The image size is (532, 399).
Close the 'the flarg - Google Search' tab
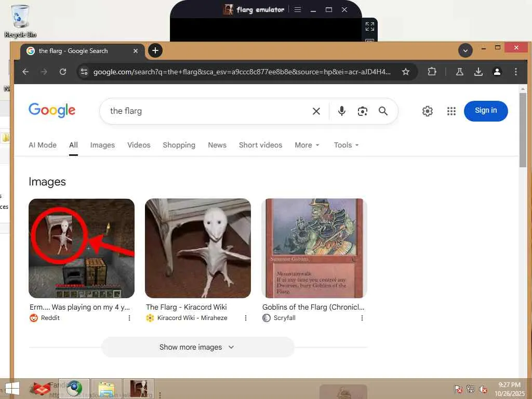[x=136, y=51]
